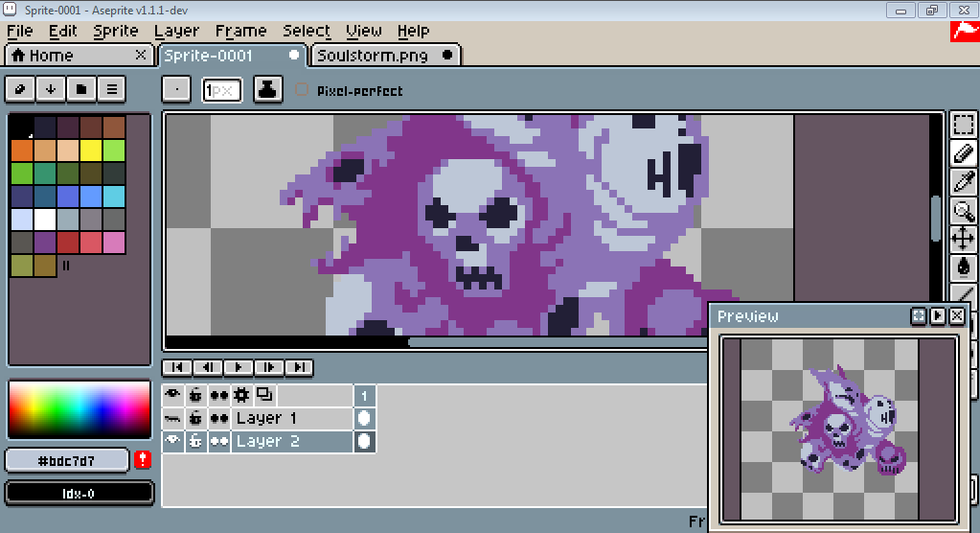
Task: Open the Frame menu
Action: point(240,32)
